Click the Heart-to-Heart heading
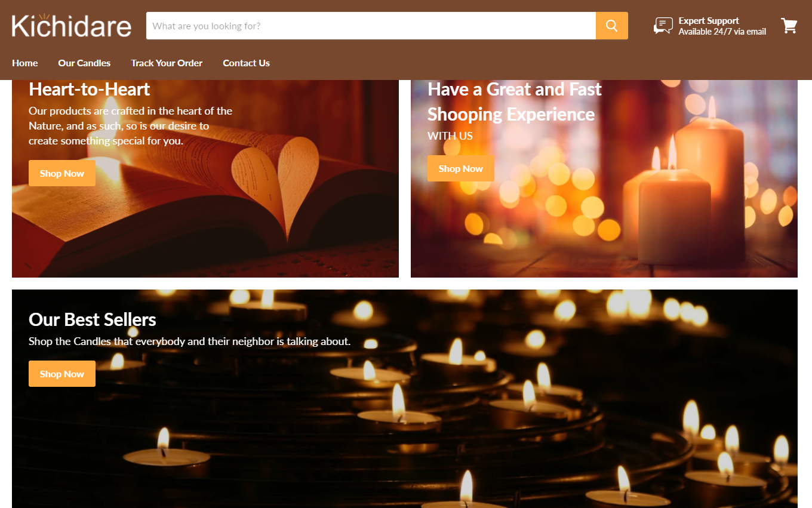812x508 pixels. click(90, 90)
